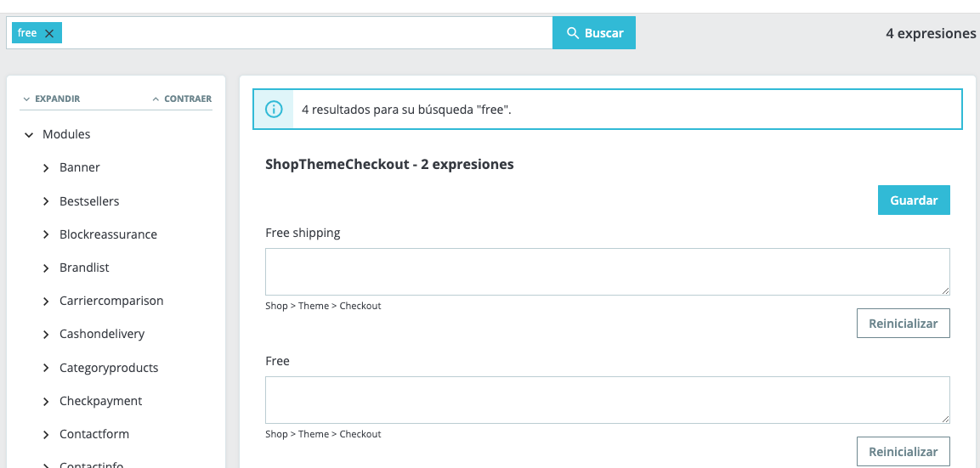Expand Categoryproducts chevron arrow
Image resolution: width=980 pixels, height=468 pixels.
(x=46, y=368)
